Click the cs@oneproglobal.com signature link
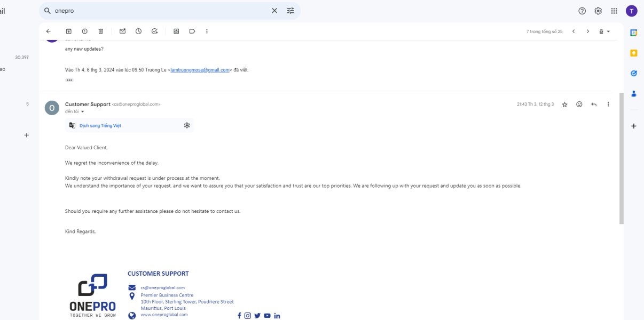Viewport: 644px width, 320px height. [x=163, y=287]
